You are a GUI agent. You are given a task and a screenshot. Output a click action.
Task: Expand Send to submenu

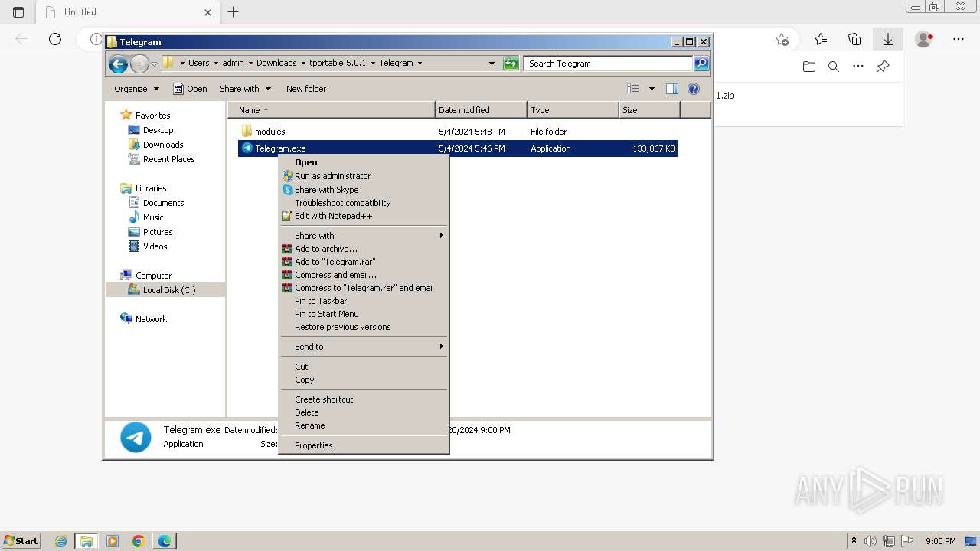point(364,347)
